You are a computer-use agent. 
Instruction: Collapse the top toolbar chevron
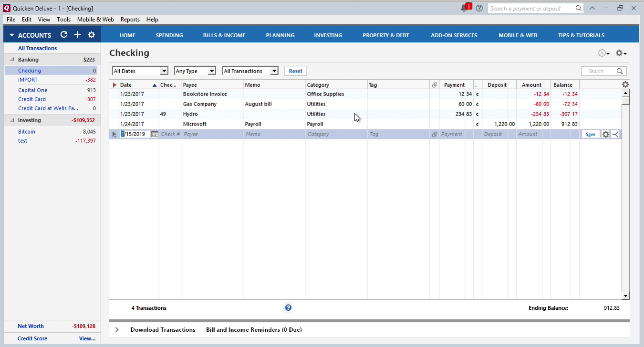pos(592,8)
